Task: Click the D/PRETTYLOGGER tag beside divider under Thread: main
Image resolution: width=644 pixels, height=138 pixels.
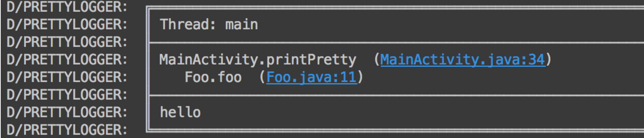Action: [x=67, y=42]
